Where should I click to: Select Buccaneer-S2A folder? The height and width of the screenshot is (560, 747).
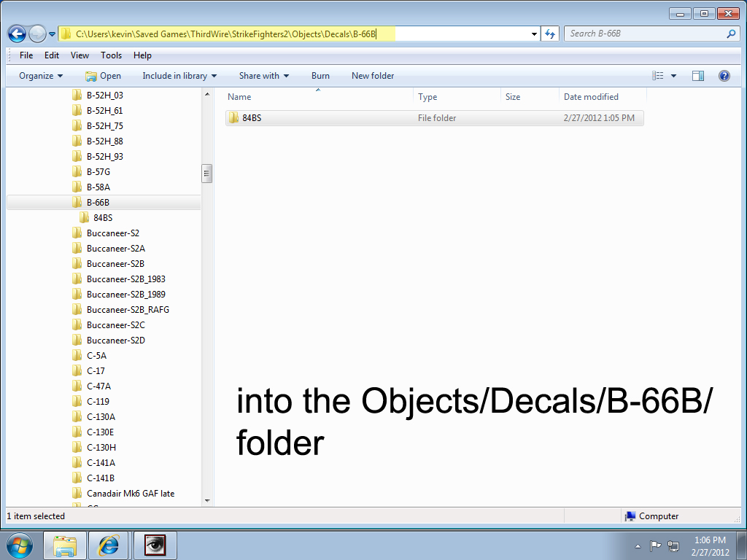click(116, 249)
